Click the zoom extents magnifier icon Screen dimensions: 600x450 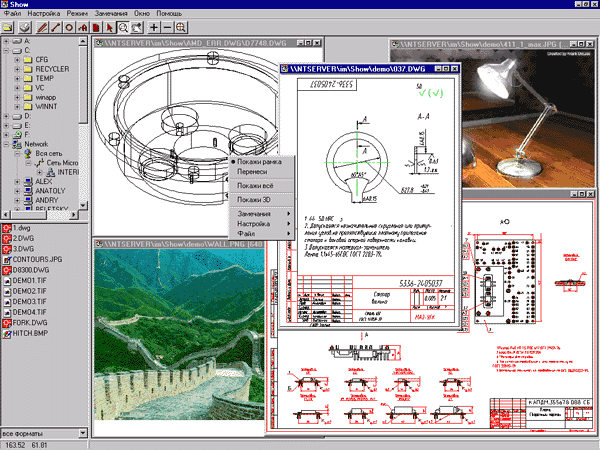pyautogui.click(x=181, y=28)
